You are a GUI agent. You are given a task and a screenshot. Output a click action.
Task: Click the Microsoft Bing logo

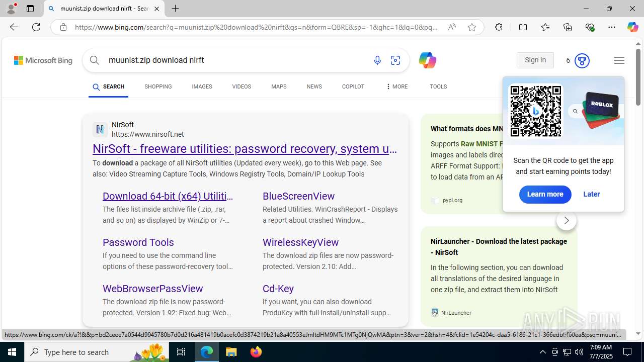tap(43, 60)
